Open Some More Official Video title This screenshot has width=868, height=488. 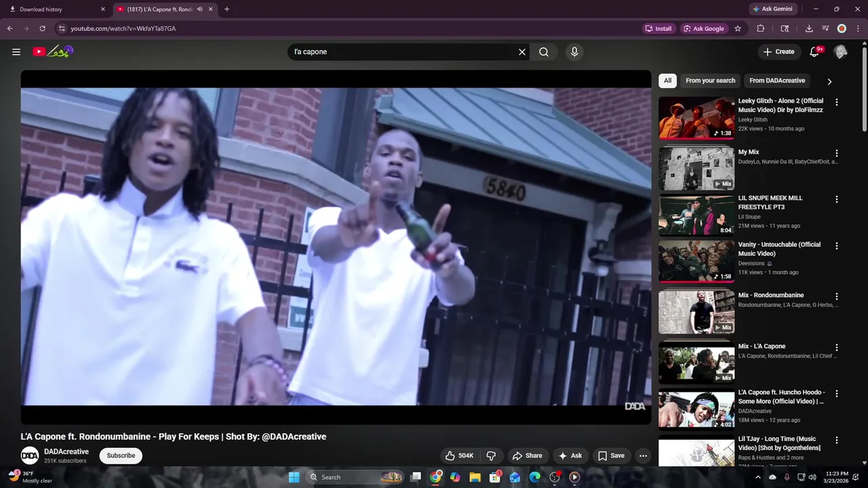coord(781,396)
